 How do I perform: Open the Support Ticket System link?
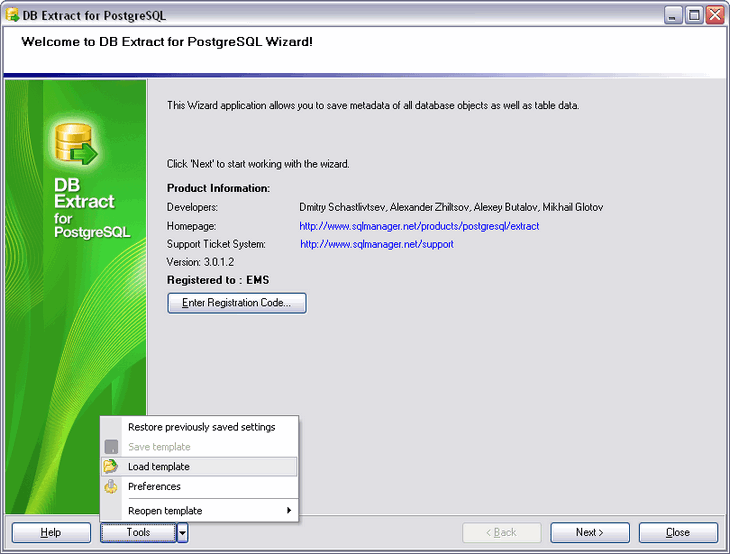[377, 244]
